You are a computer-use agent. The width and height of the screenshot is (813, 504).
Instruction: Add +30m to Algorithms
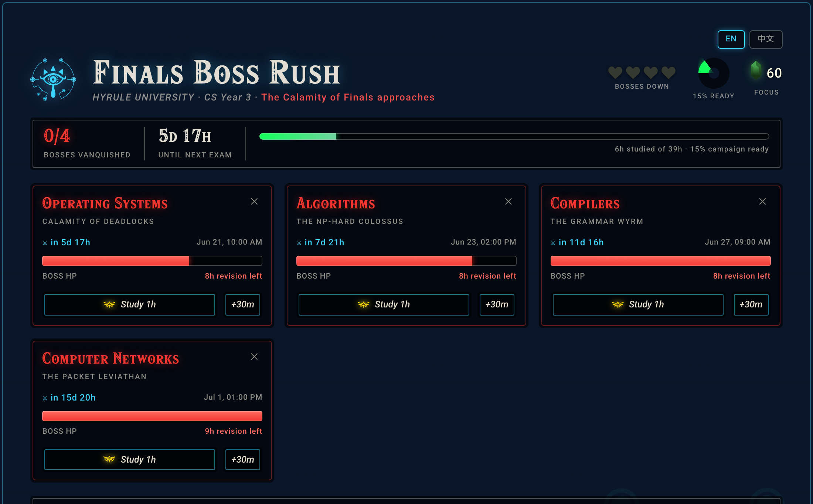pyautogui.click(x=497, y=304)
